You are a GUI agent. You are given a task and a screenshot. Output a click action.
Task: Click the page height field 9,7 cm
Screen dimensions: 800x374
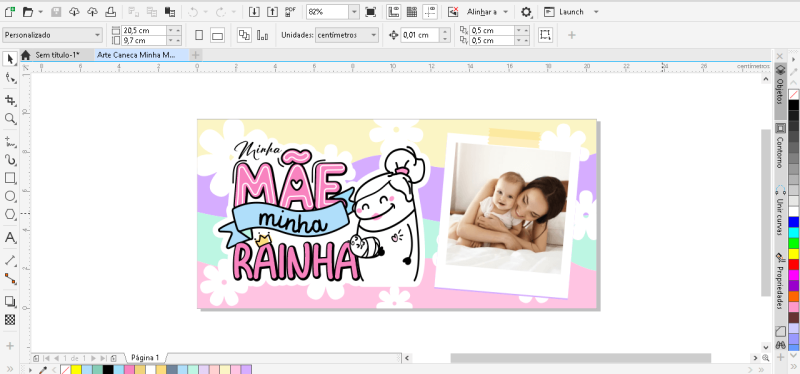click(144, 40)
